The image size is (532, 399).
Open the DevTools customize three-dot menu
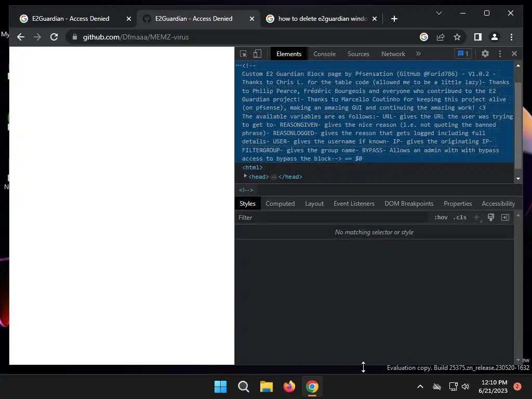[x=500, y=54]
